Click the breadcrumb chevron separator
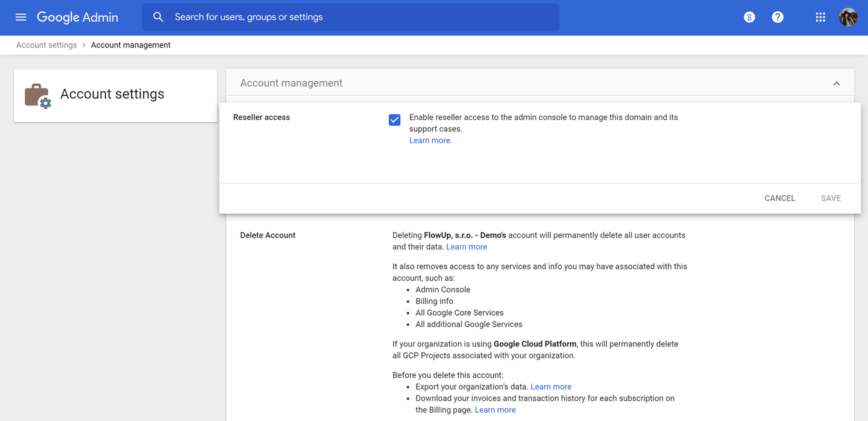868x421 pixels. click(x=84, y=45)
